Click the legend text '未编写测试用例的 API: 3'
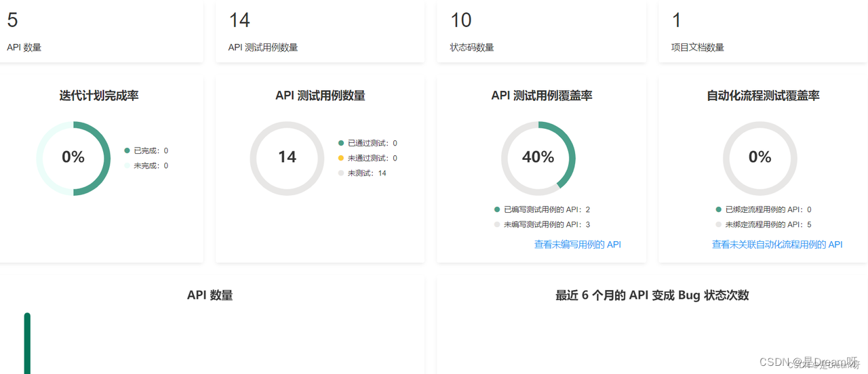 point(547,224)
